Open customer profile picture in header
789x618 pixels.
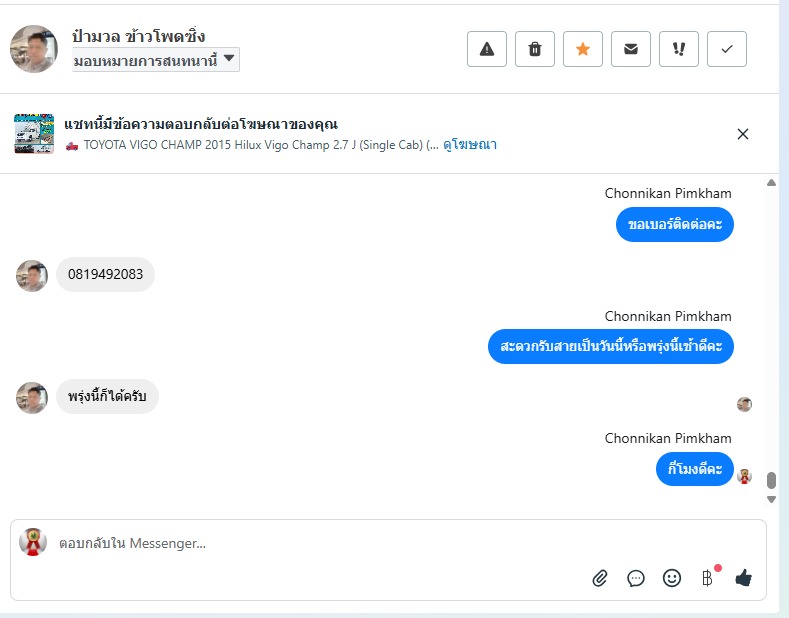(34, 49)
